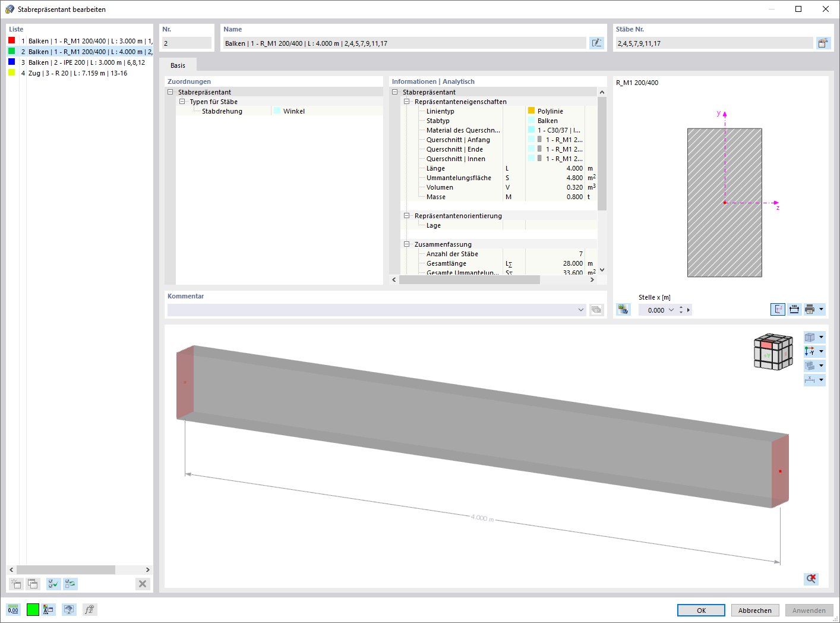Click the duplicate representative icon below the list
Image resolution: width=840 pixels, height=623 pixels.
(33, 584)
